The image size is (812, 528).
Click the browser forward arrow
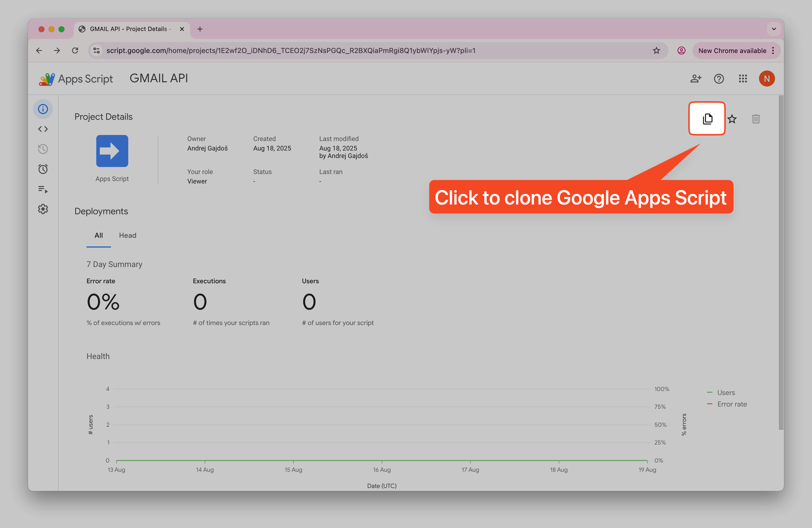pos(57,50)
